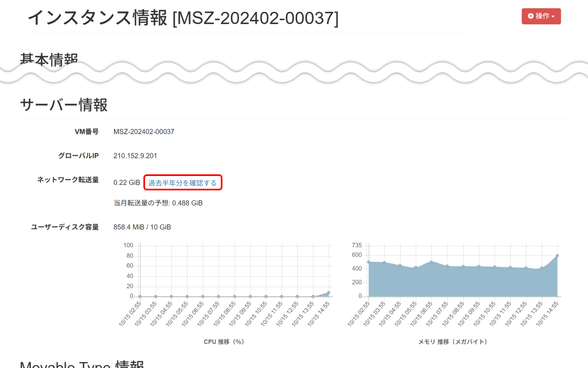Select the disk usage 858.4 MiB / 10 GiB
Screen dimensions: 588x368
click(x=142, y=227)
